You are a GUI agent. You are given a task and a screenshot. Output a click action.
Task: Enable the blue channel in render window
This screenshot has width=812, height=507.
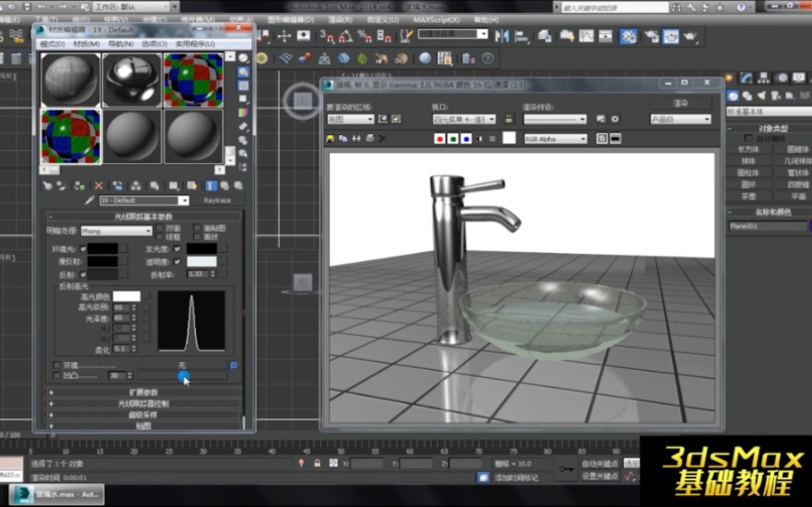point(468,139)
